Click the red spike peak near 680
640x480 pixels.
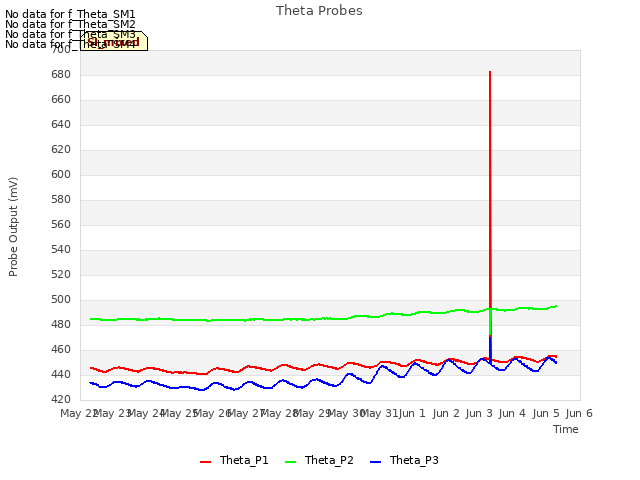pos(490,73)
